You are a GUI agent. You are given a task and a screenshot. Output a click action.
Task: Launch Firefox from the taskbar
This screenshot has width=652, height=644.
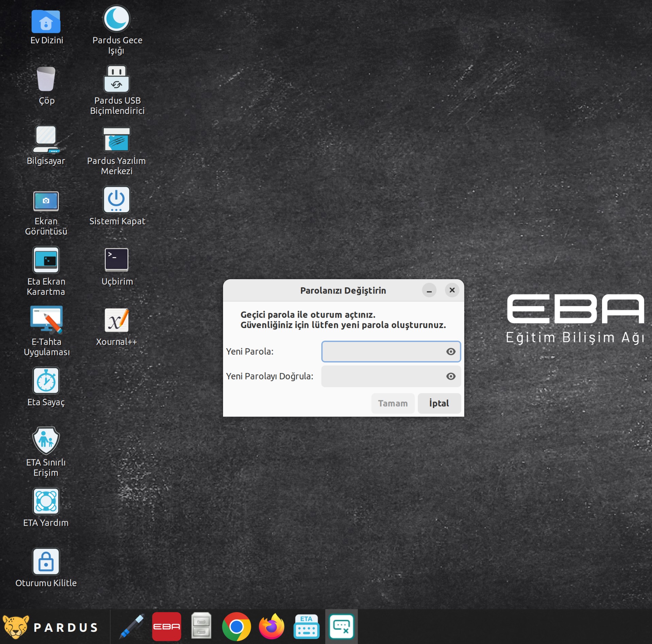pyautogui.click(x=271, y=626)
